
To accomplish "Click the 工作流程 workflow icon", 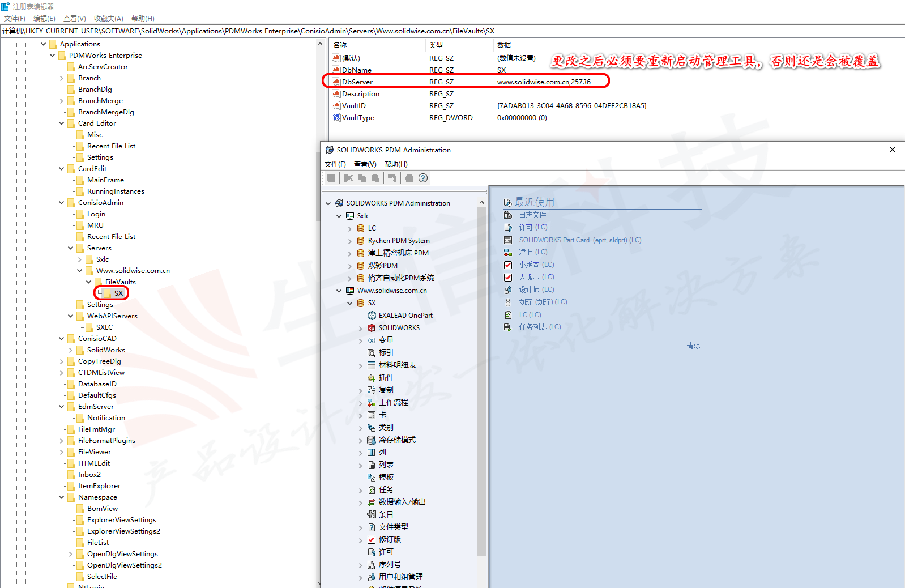I will tap(372, 403).
